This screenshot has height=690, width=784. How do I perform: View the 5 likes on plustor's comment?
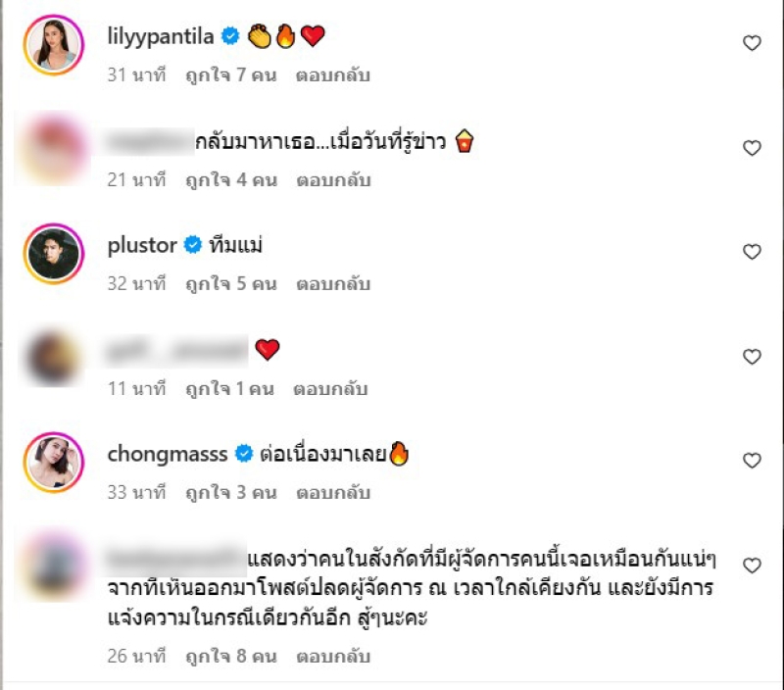coord(231,283)
